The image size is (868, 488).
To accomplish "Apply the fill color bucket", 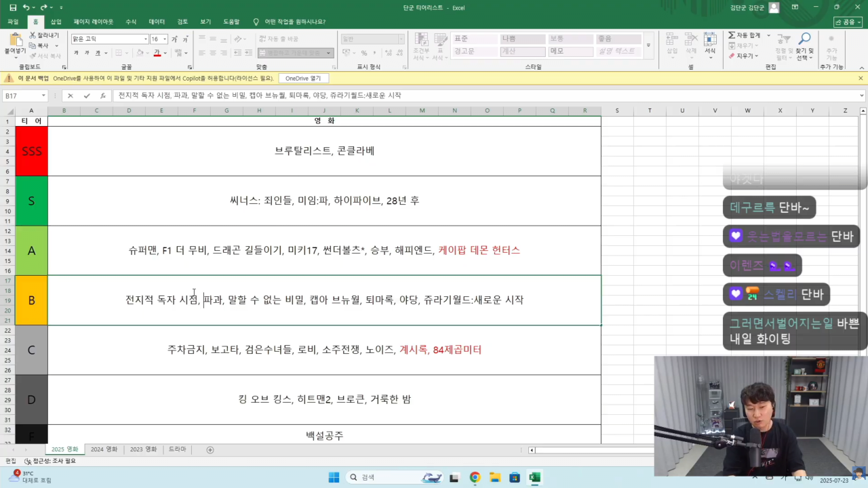I will coord(138,53).
